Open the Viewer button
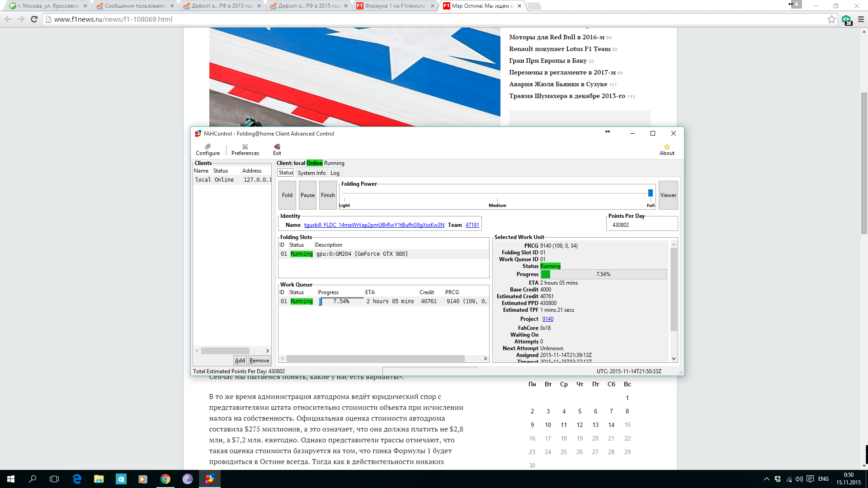 (668, 195)
